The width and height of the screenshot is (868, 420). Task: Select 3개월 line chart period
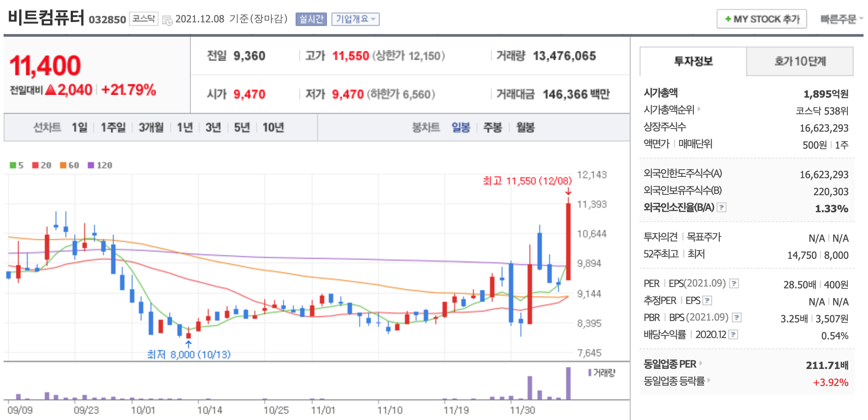coord(151,128)
